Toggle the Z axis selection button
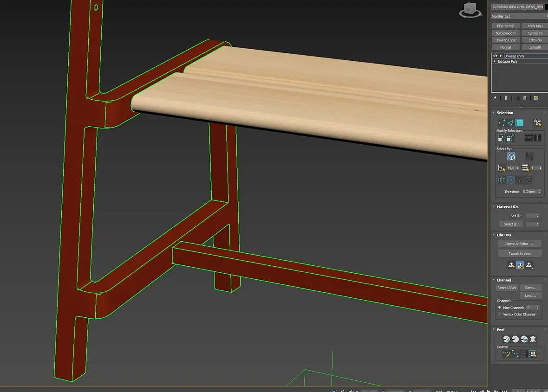This screenshot has height=392, width=548. click(x=528, y=180)
